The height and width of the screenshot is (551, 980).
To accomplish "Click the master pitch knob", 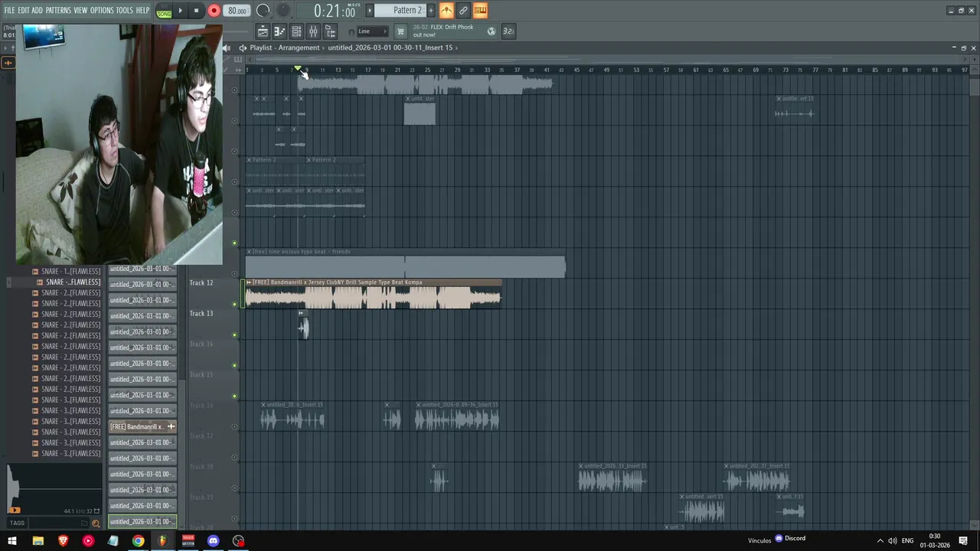I will tap(283, 11).
